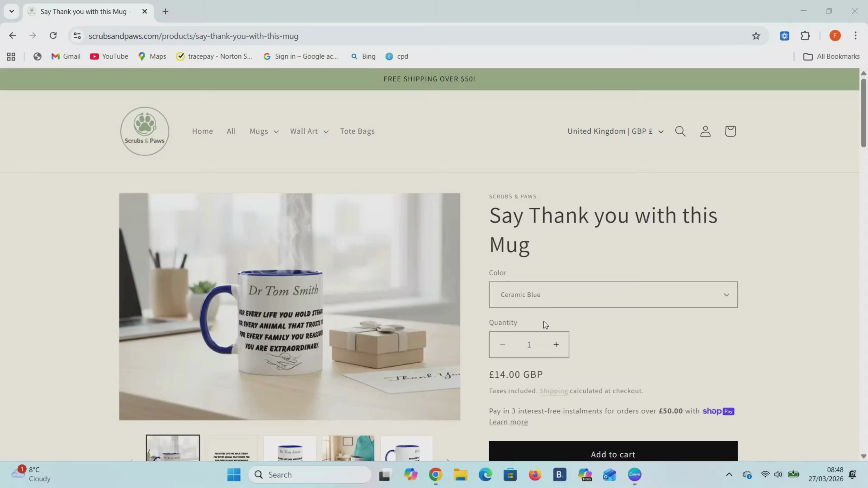Click the browser address bar URL
Screen dimensions: 868x488
click(x=193, y=36)
